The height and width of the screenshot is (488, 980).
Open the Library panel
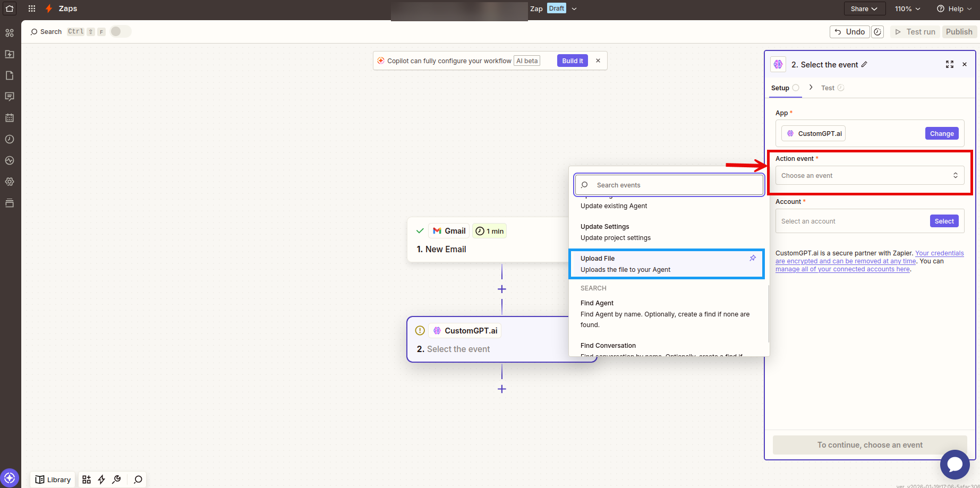click(53, 480)
